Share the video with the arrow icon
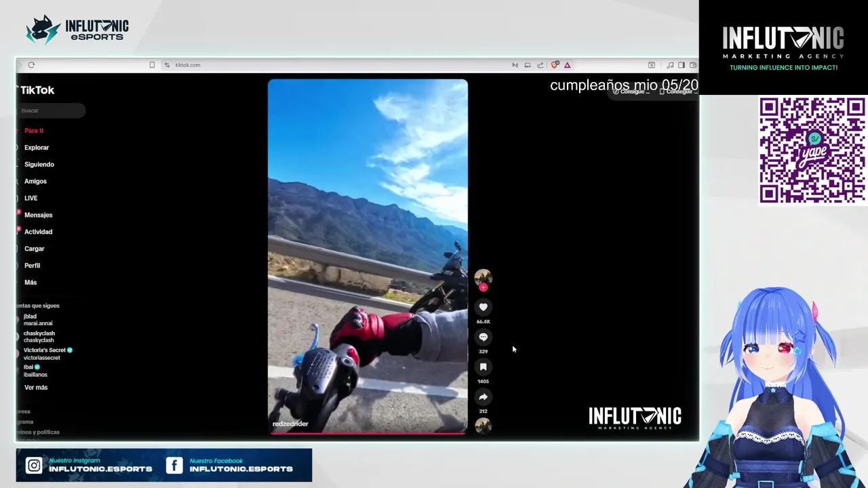 click(x=483, y=396)
